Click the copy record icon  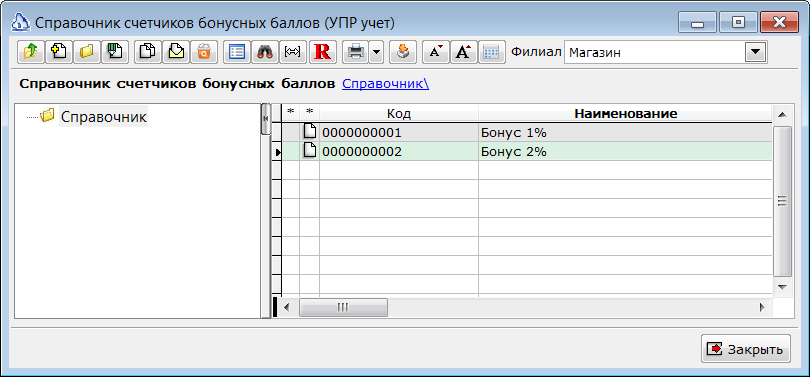click(x=148, y=52)
